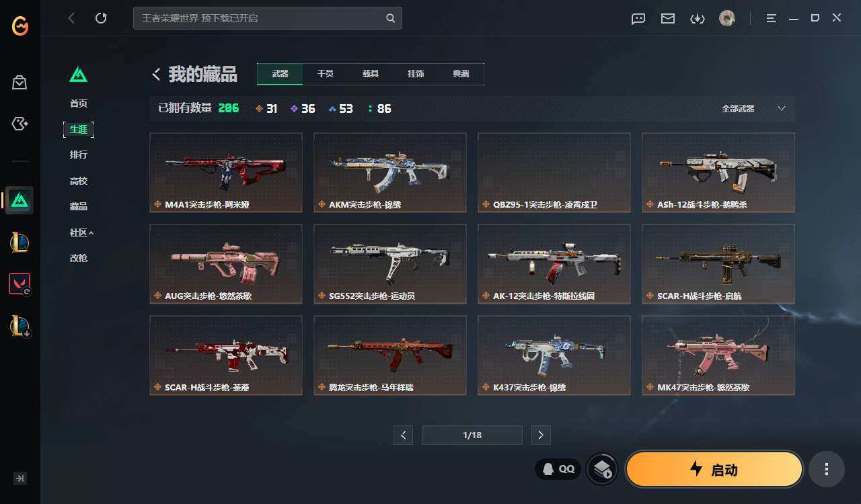Click the orange 启动 launch button
Image resolution: width=861 pixels, height=504 pixels.
point(714,469)
